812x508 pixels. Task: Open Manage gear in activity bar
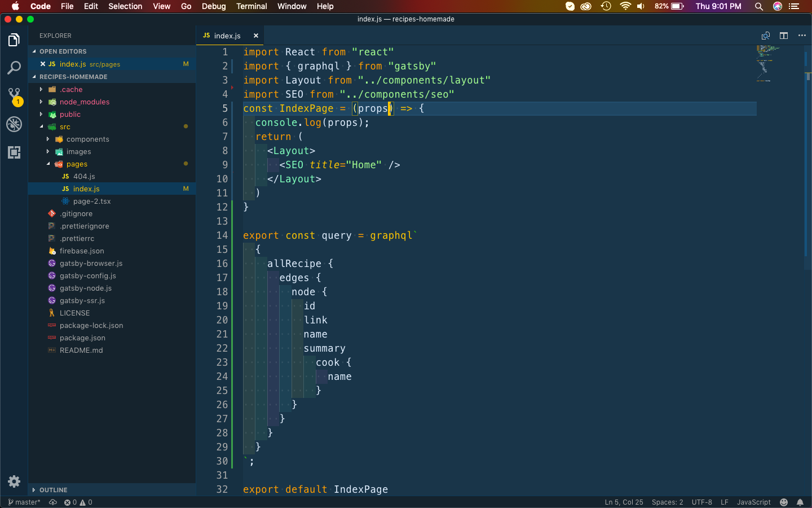tap(14, 481)
